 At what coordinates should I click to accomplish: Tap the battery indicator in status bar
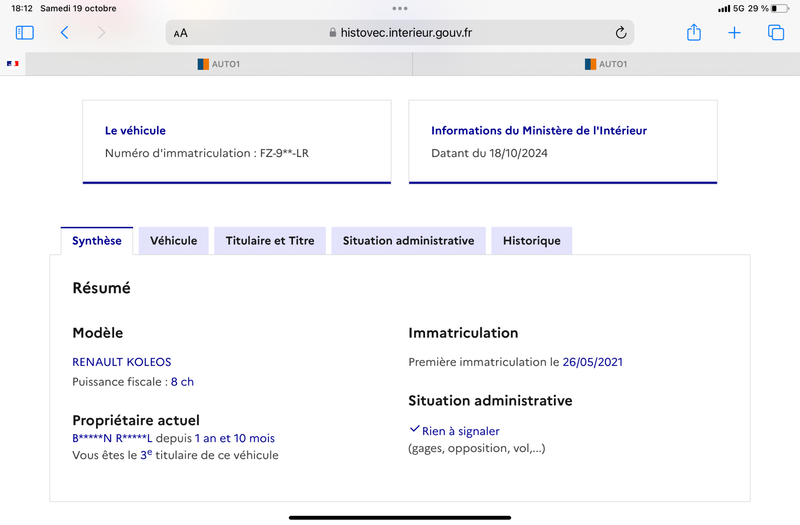[780, 8]
